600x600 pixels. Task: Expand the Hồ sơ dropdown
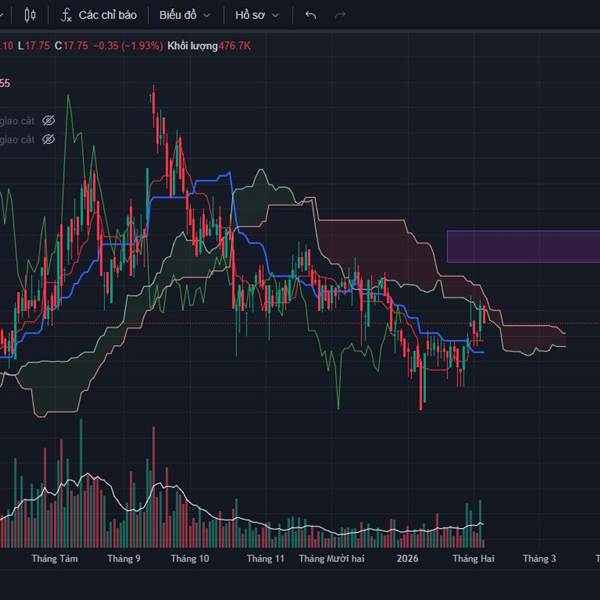click(x=257, y=15)
